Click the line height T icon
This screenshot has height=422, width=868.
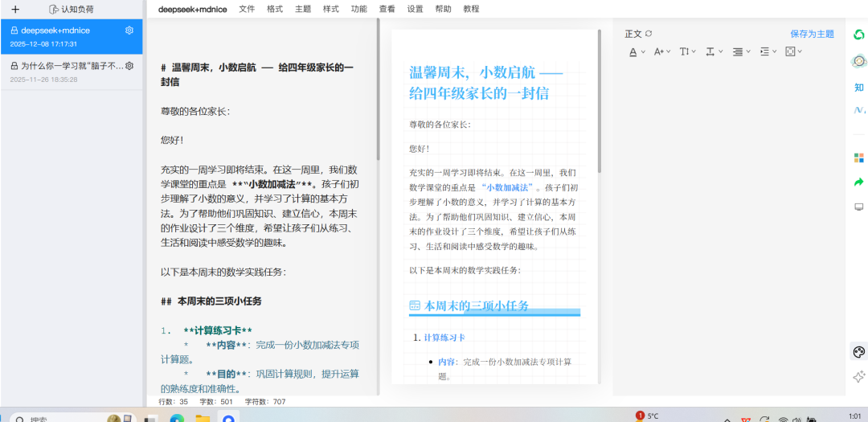(x=684, y=51)
